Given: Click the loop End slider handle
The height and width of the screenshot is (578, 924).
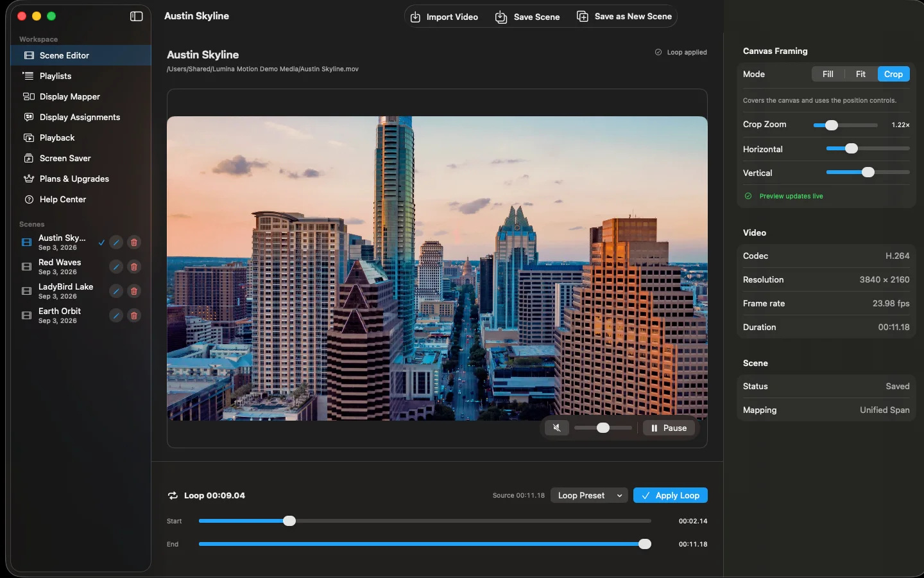Looking at the screenshot, I should pos(645,544).
